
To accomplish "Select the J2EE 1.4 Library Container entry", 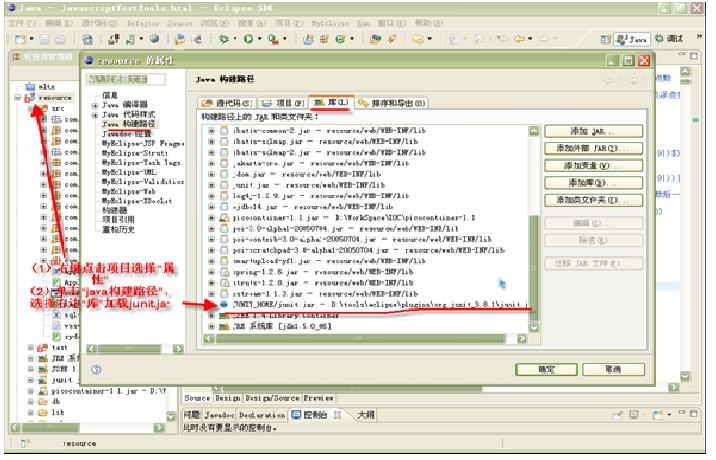I will point(286,315).
